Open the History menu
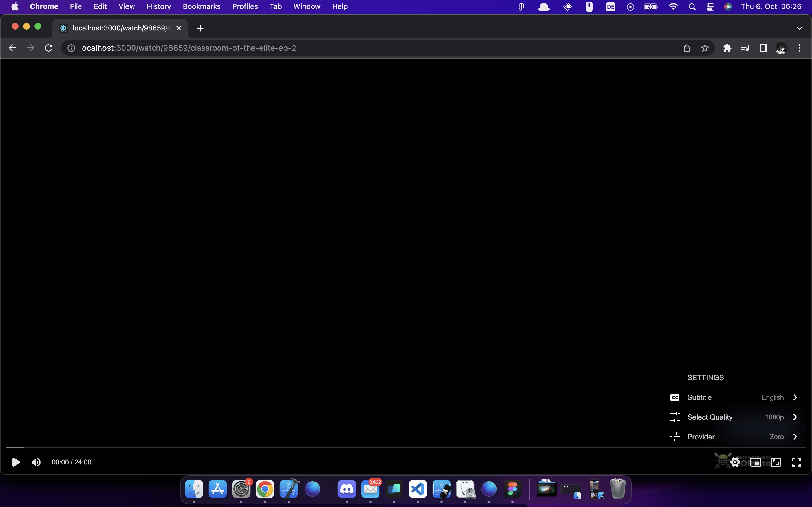Viewport: 812px width, 507px height. click(x=158, y=6)
